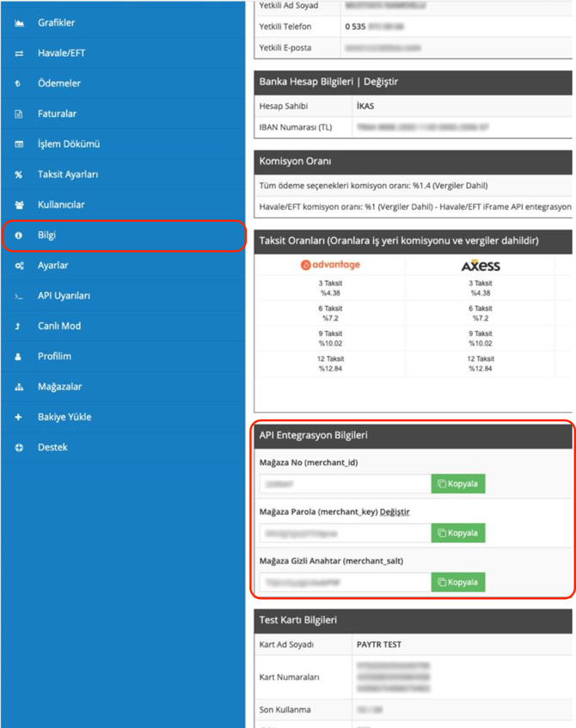Copy the Mağaza Parola merchant_key value
Screen dimensions: 576x728
[457, 533]
